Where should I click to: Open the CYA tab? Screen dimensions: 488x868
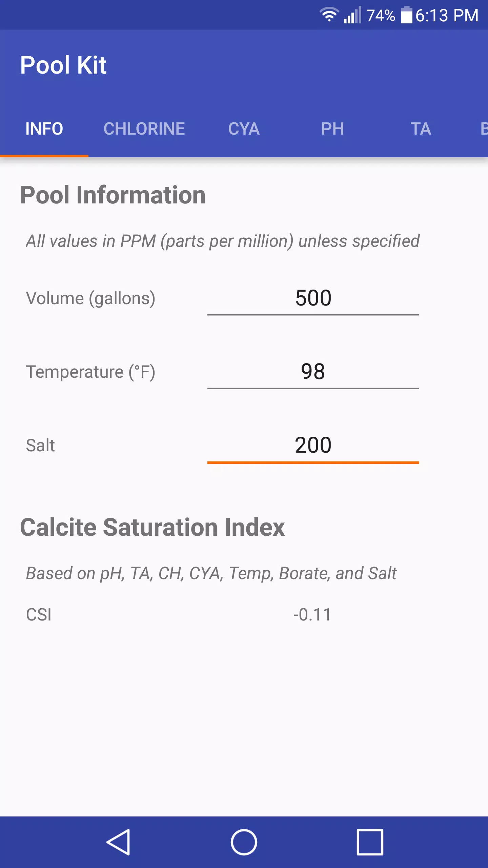tap(244, 129)
